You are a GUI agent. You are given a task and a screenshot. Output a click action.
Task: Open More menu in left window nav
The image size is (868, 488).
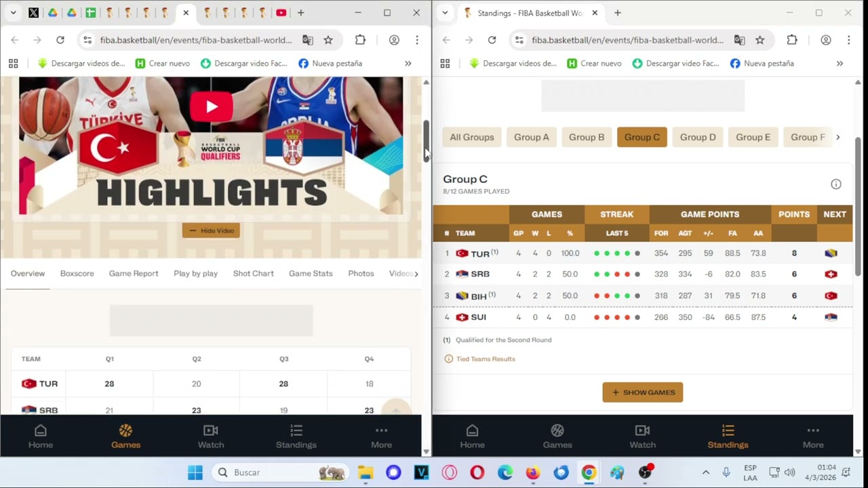pos(381,436)
